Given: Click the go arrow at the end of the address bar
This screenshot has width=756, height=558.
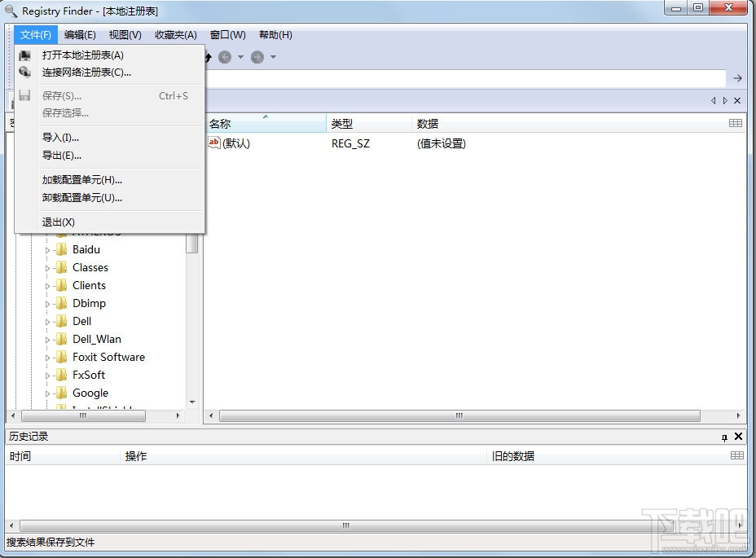Looking at the screenshot, I should point(738,77).
